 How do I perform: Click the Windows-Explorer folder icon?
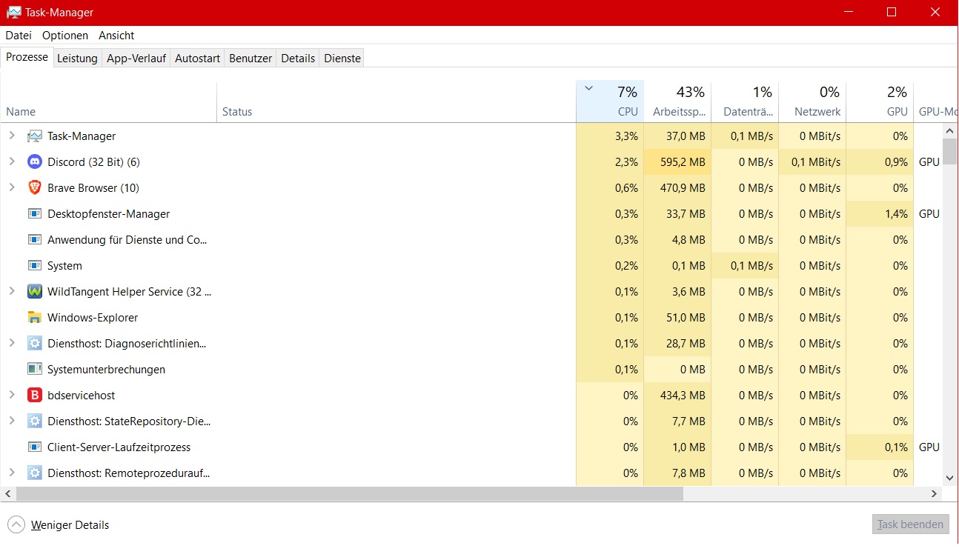click(35, 318)
